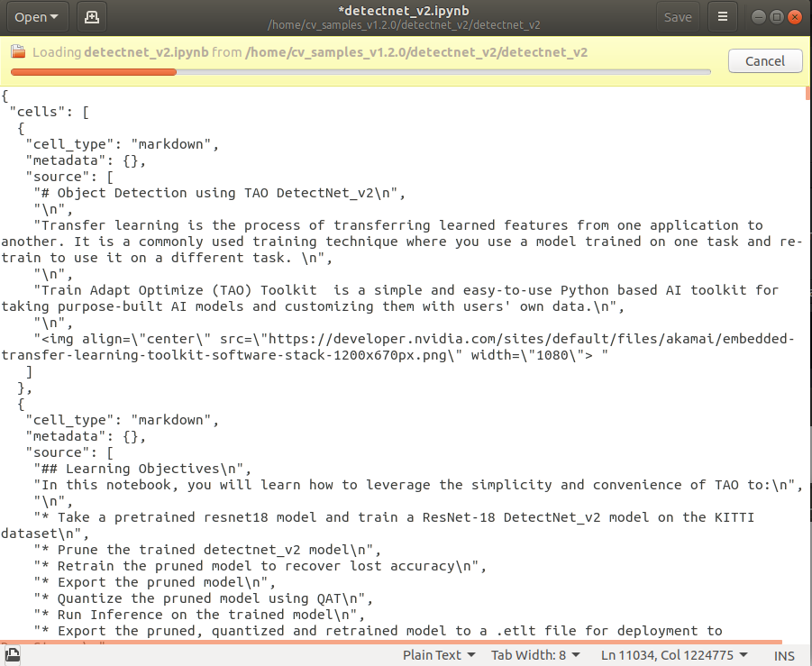
Task: Minimize the gedit window
Action: tap(758, 17)
